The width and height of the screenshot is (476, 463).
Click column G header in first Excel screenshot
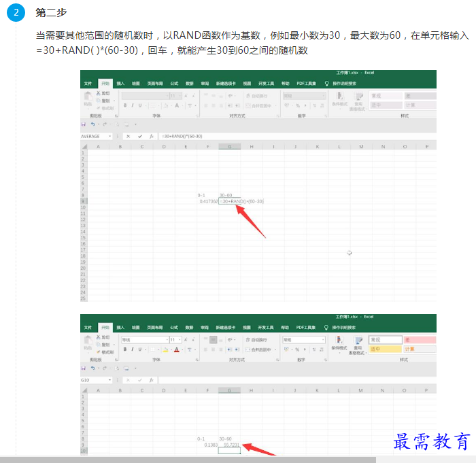click(x=230, y=147)
